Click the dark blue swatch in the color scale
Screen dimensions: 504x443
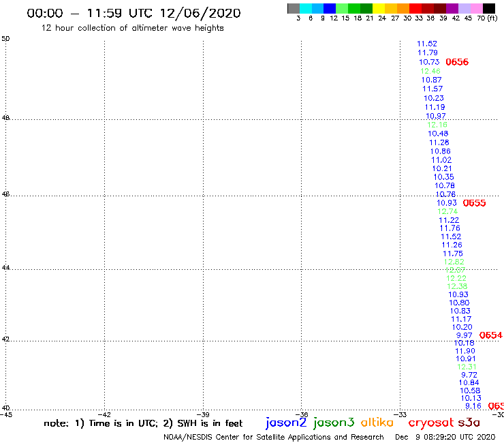coord(330,8)
